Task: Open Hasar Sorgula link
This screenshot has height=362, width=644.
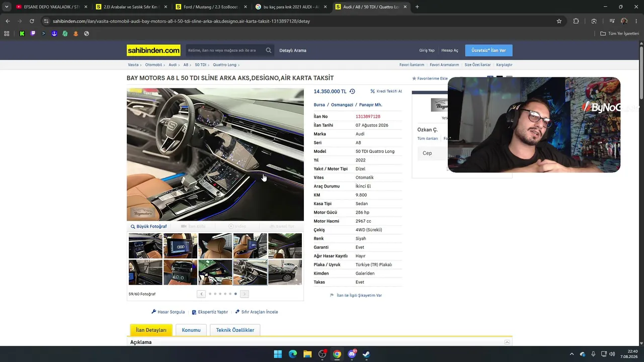Action: click(168, 312)
